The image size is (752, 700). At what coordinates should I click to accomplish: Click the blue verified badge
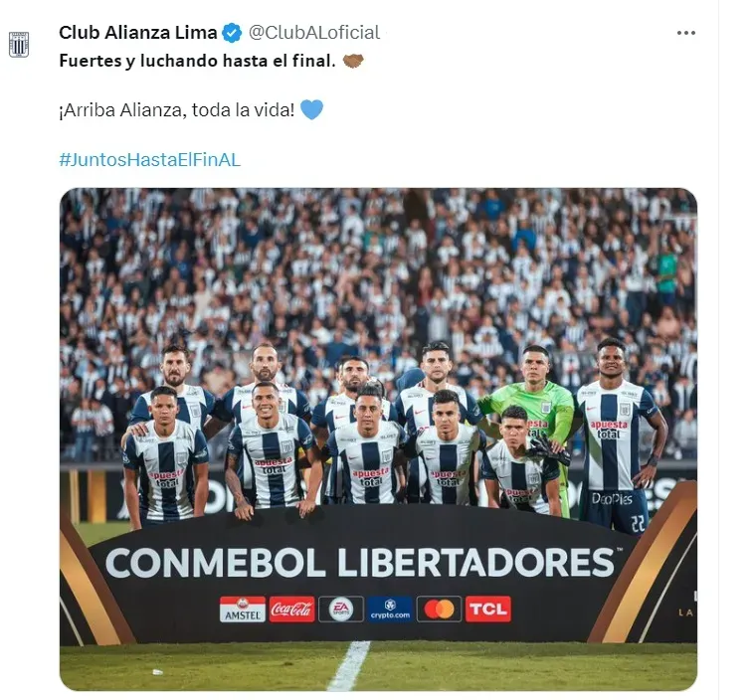(x=233, y=33)
